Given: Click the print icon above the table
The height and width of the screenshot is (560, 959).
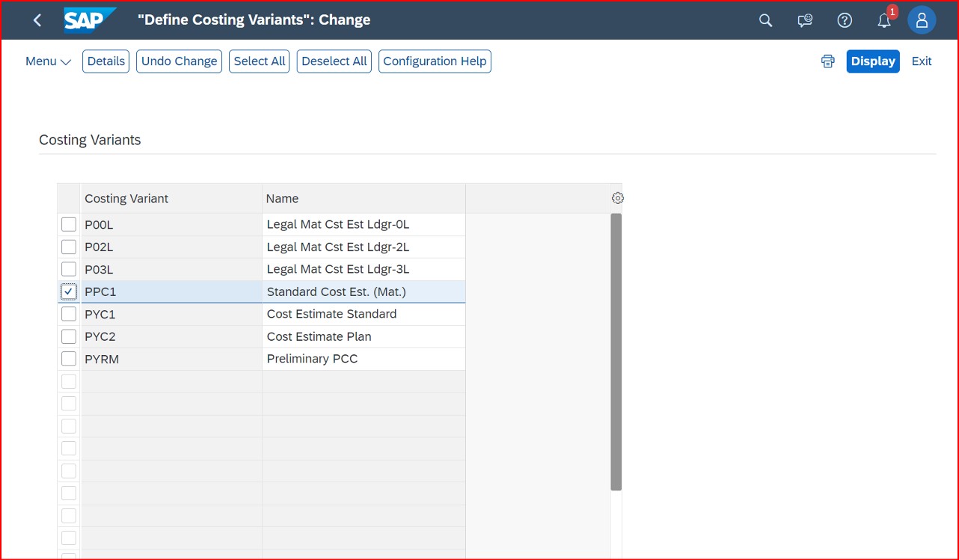Looking at the screenshot, I should coord(827,61).
